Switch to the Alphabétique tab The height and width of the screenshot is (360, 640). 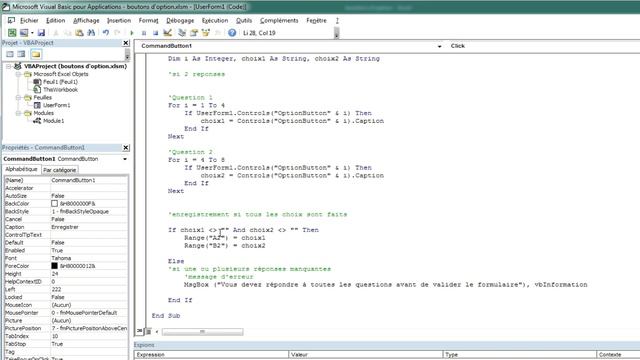coord(21,169)
